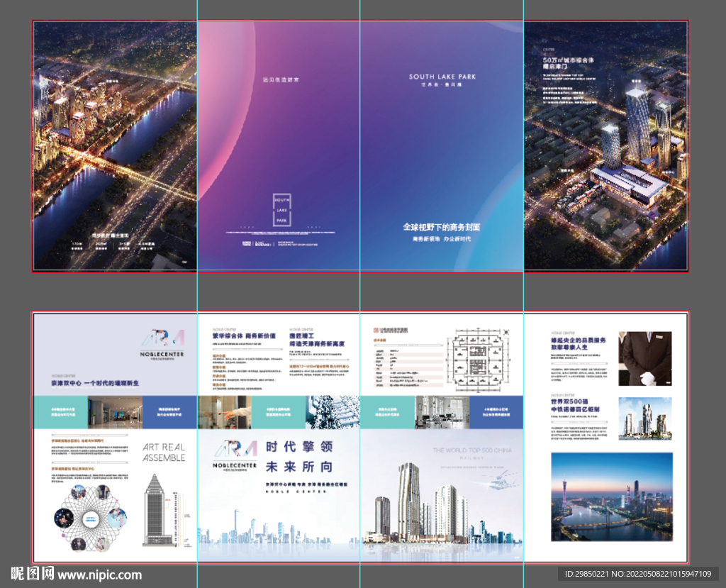Click the night aerial river city photo
The image size is (726, 588).
coord(116,145)
